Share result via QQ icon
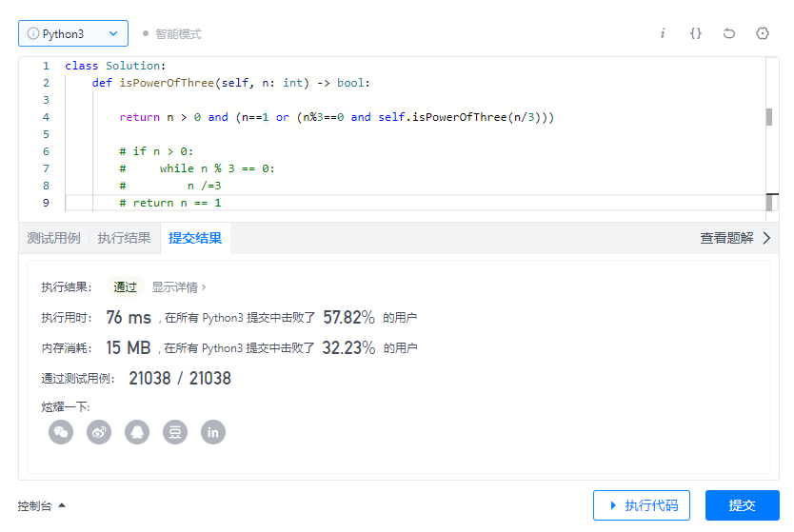 [137, 432]
